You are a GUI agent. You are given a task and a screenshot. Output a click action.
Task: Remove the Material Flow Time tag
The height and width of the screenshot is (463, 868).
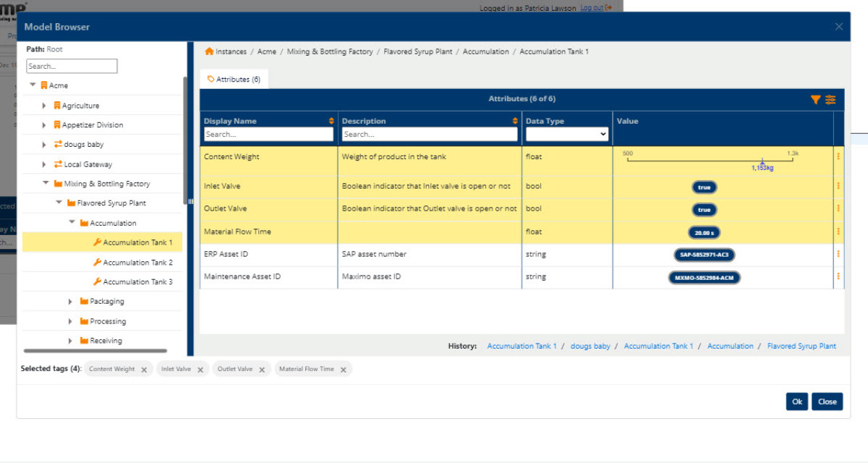point(345,368)
